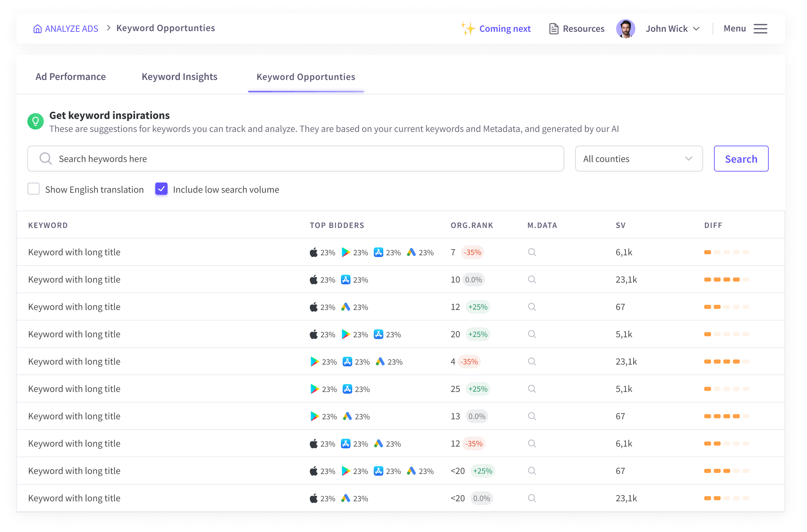The height and width of the screenshot is (532, 807).
Task: Open metadata magnifier in row with <20 +25%
Action: tap(532, 471)
